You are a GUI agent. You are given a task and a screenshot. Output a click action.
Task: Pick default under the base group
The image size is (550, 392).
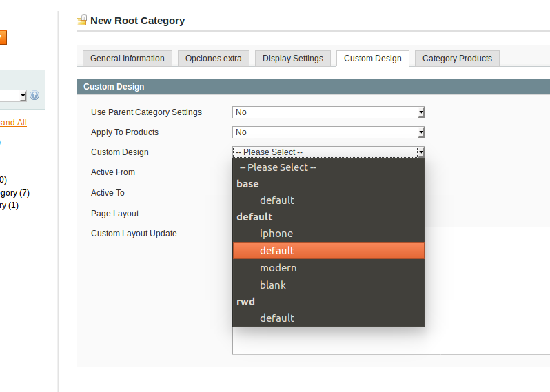click(277, 200)
